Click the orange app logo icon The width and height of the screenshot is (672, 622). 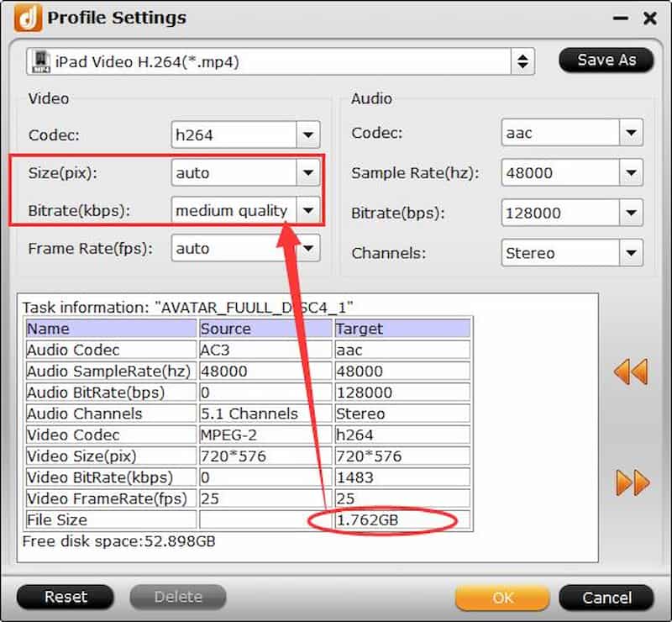pos(28,18)
